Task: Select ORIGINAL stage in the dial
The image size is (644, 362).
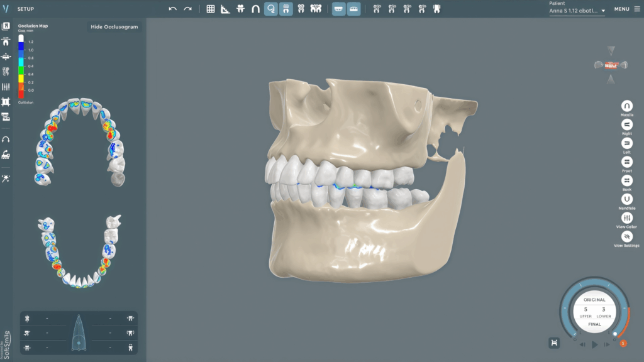Action: [594, 300]
